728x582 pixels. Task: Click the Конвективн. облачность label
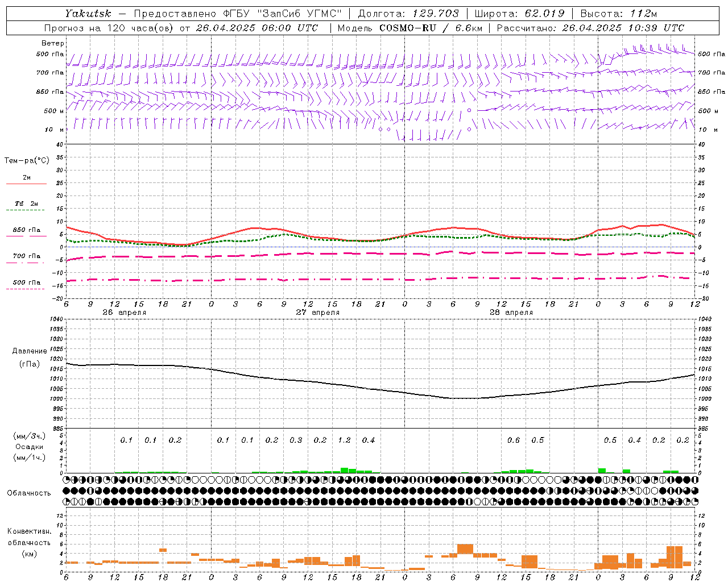(x=29, y=537)
